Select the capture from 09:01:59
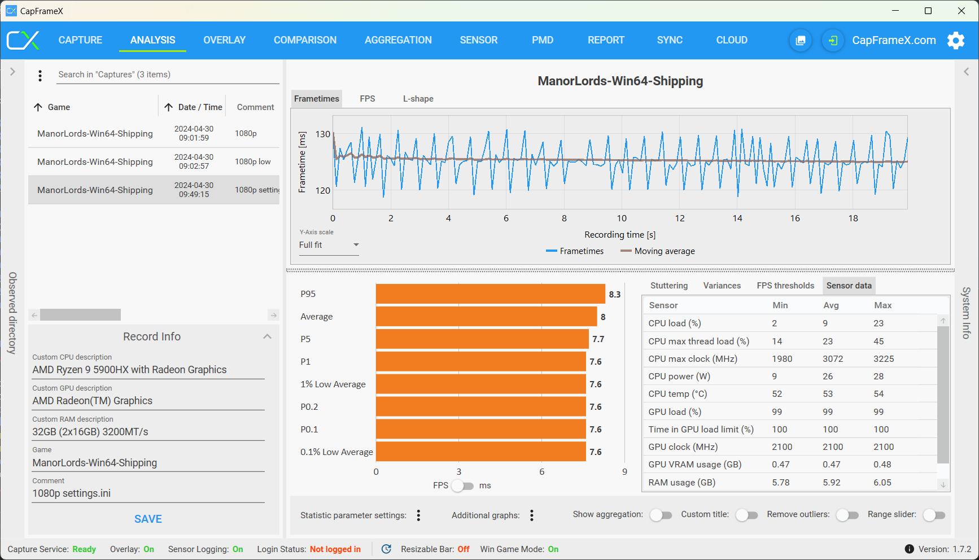 click(154, 134)
